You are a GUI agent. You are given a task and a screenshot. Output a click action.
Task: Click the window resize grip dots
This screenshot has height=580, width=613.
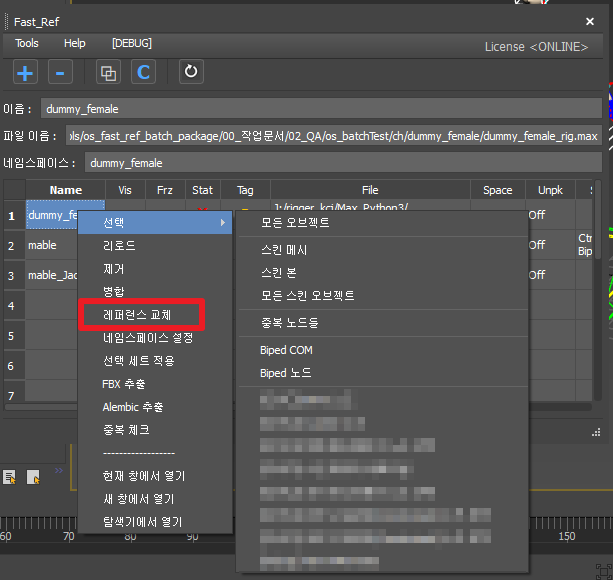click(596, 432)
